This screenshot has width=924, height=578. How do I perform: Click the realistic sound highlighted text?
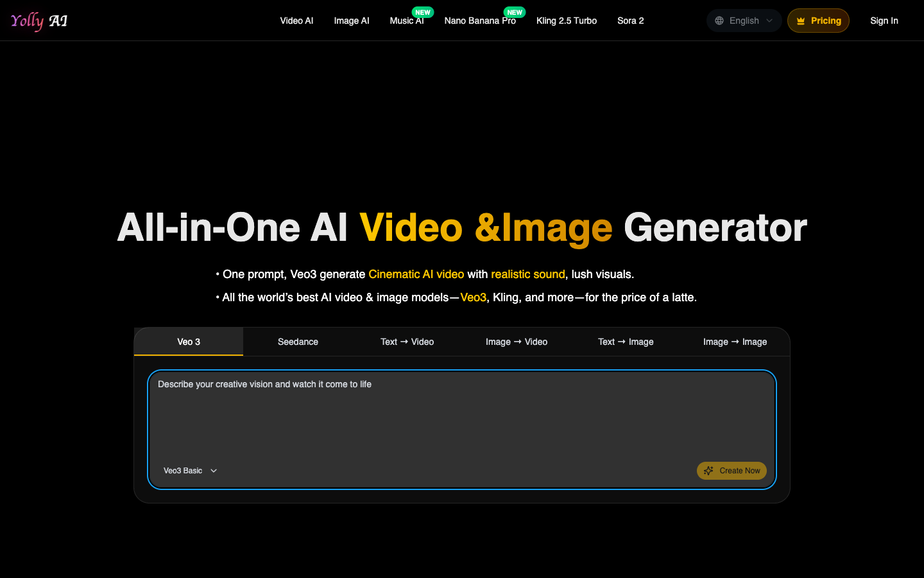pyautogui.click(x=528, y=274)
